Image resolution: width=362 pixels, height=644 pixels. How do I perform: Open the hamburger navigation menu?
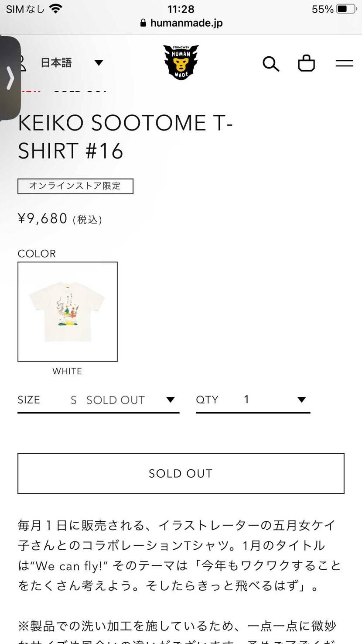[x=344, y=63]
